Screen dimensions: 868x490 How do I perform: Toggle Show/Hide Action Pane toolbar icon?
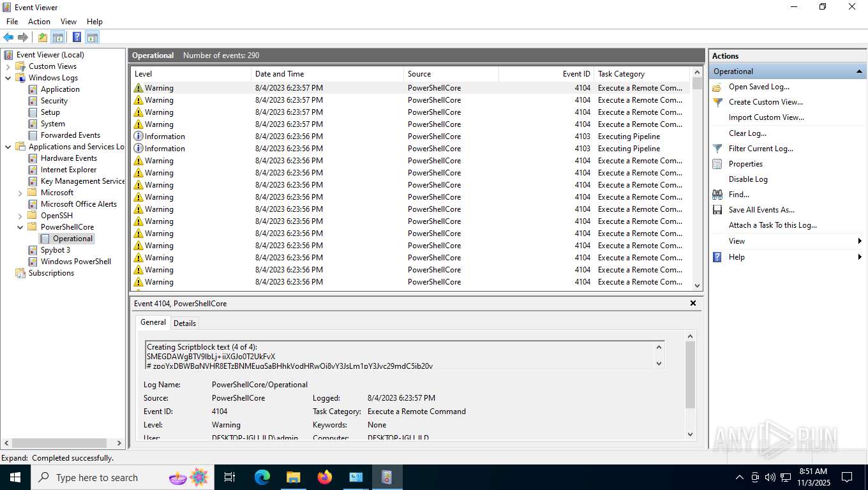tap(93, 37)
